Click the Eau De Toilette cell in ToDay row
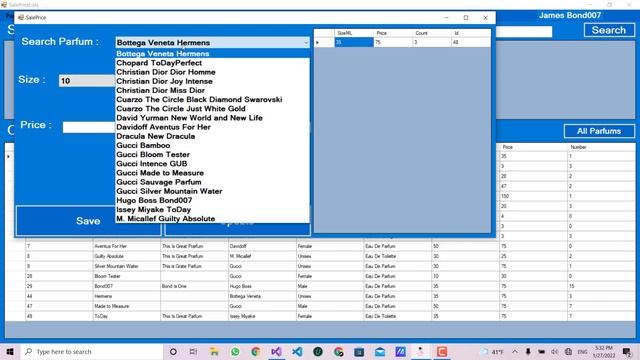 398,316
